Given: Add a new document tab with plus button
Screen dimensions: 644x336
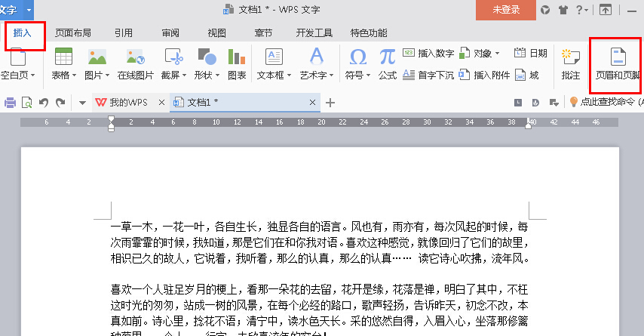Looking at the screenshot, I should tap(330, 103).
